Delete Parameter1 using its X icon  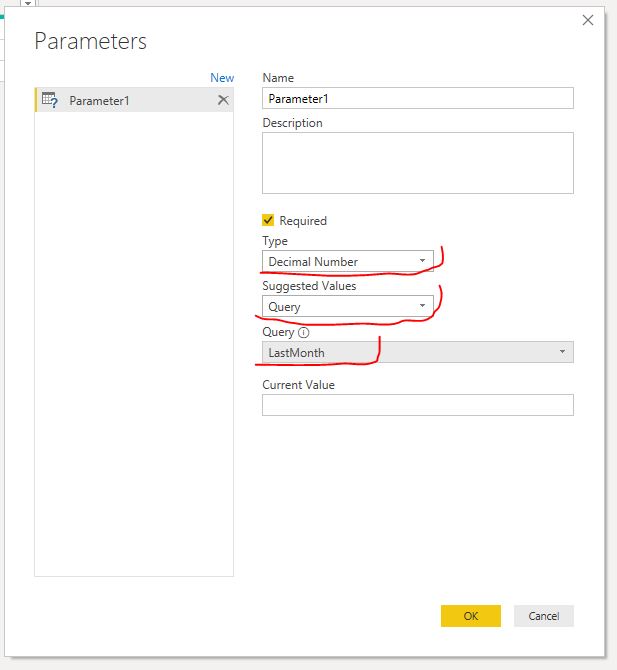(223, 100)
